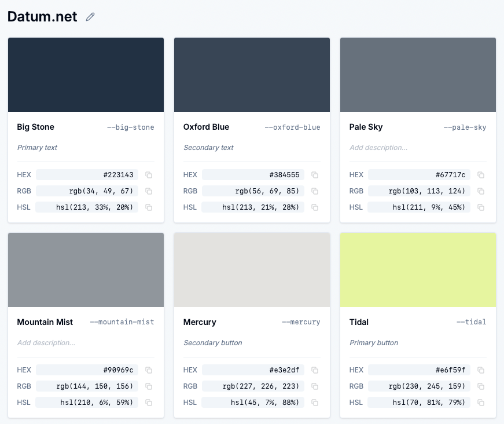Click the --big-stone variable name
The height and width of the screenshot is (424, 504).
point(131,127)
